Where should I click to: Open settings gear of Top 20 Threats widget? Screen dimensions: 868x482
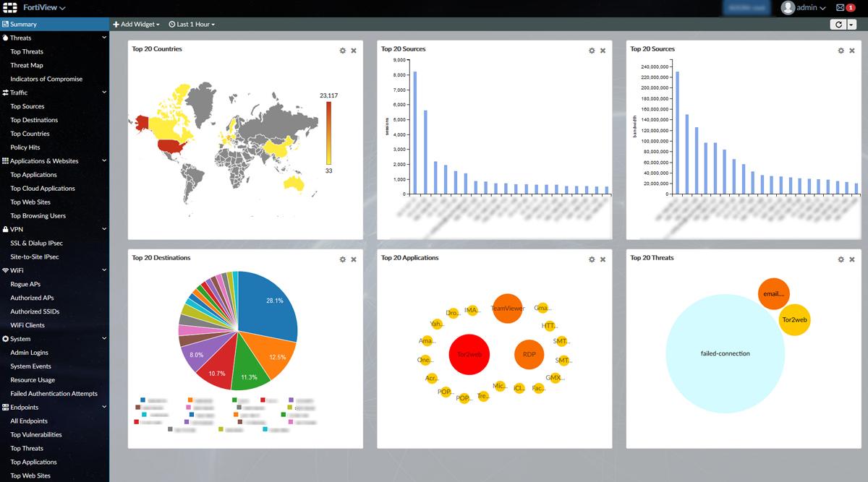[x=841, y=259]
